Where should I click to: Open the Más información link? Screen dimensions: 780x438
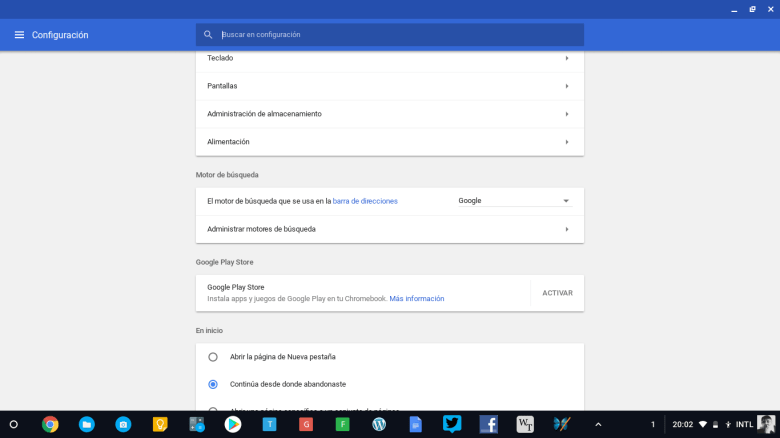pos(417,299)
